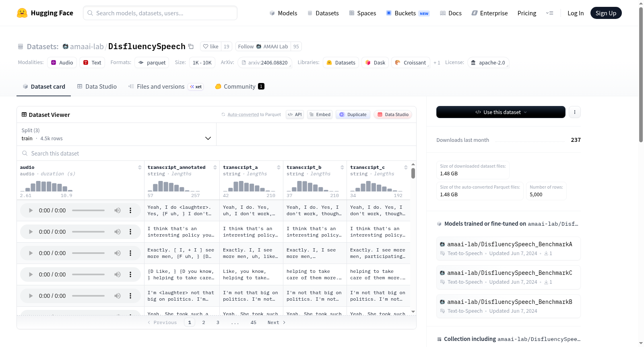Open DisfluencySpeech_BenchmarkA model

tap(508, 248)
